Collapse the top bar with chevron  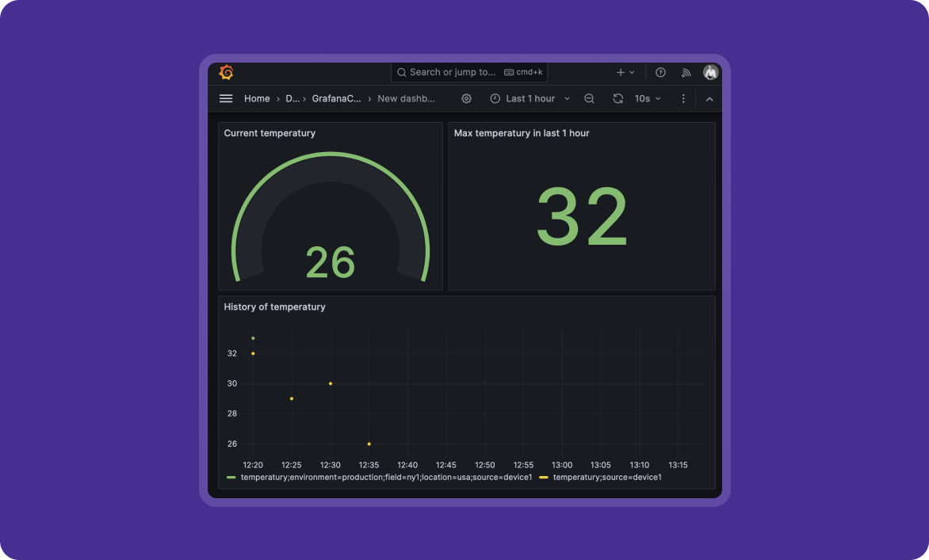coord(709,98)
